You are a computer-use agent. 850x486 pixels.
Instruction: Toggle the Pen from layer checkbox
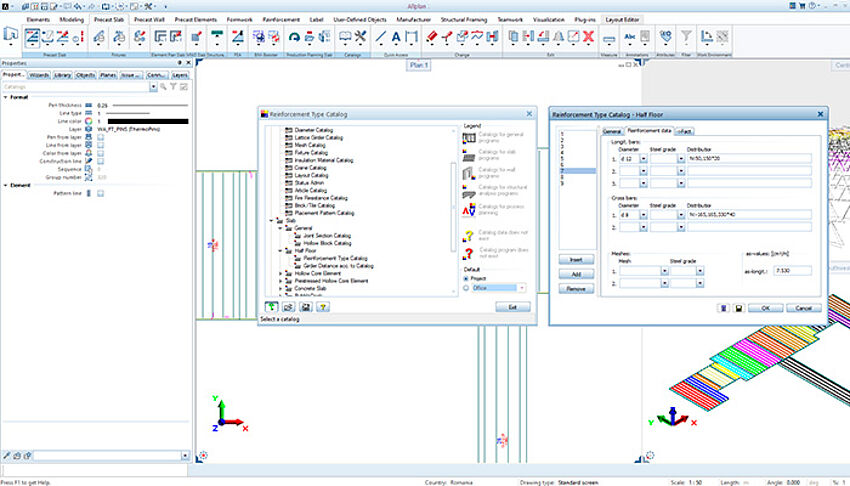point(101,138)
